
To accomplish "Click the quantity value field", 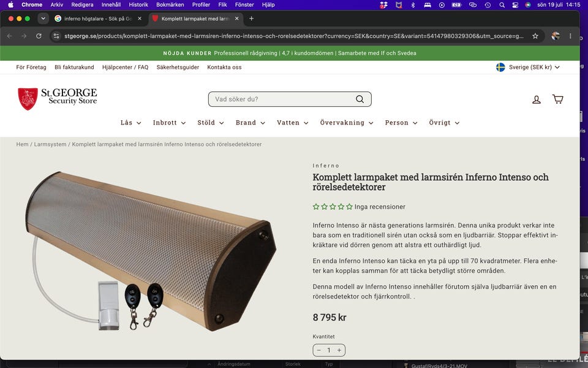I will click(329, 350).
